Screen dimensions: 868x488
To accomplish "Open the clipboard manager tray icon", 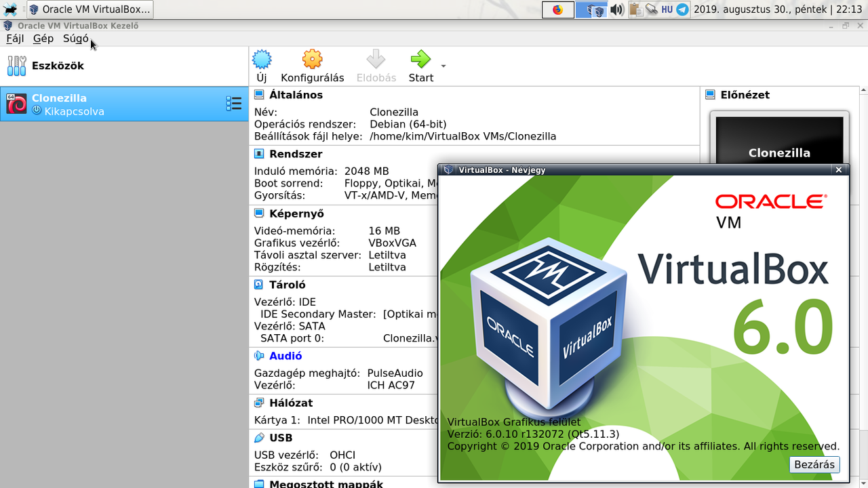I will coord(635,9).
